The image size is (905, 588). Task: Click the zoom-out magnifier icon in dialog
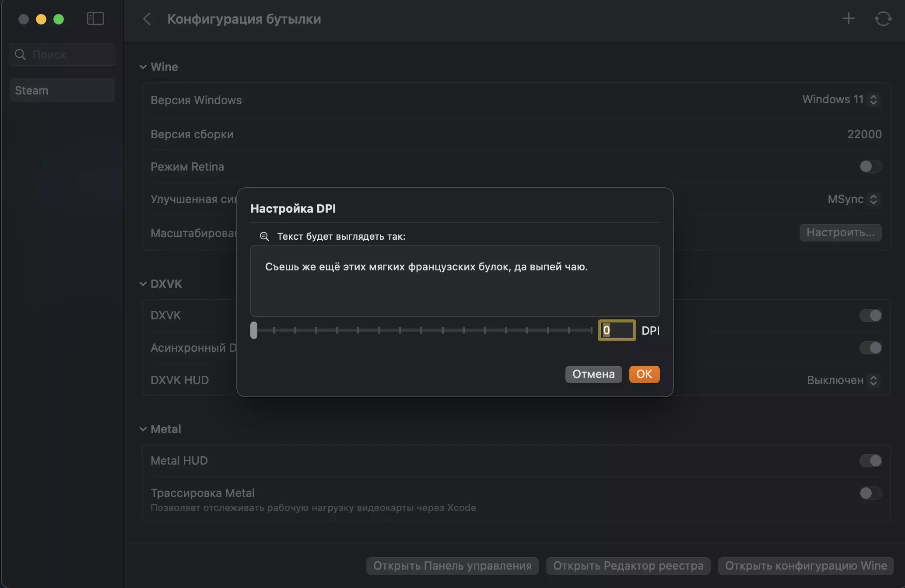tap(264, 236)
